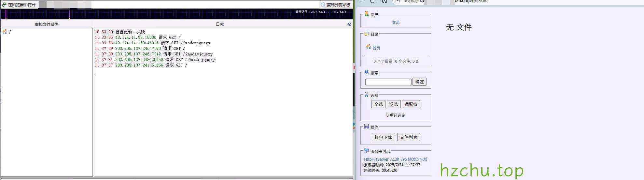Select log line from 43.174.14.89:15006
Image resolution: width=644 pixels, height=180 pixels.
(137, 37)
